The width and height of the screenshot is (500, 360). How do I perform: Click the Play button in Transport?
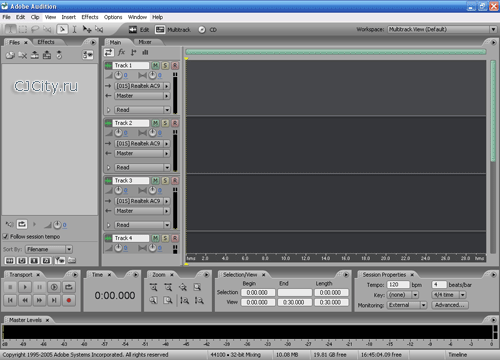click(25, 287)
